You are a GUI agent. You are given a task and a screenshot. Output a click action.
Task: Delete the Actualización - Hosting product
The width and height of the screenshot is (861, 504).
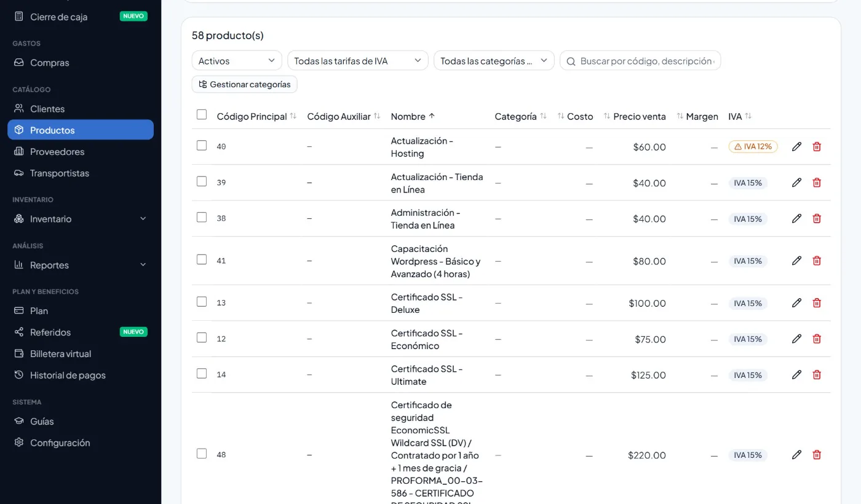[817, 146]
